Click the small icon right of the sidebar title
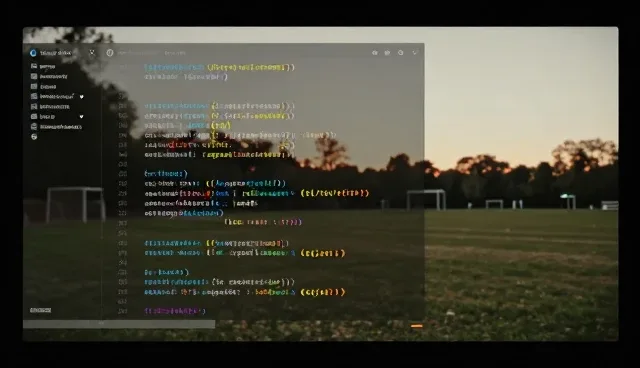The height and width of the screenshot is (368, 640). click(92, 52)
